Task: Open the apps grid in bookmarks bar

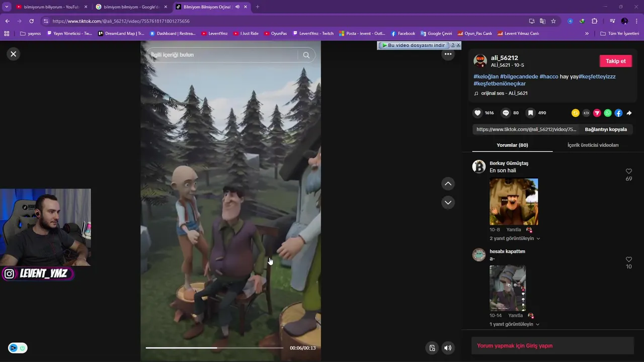Action: pos(7,34)
